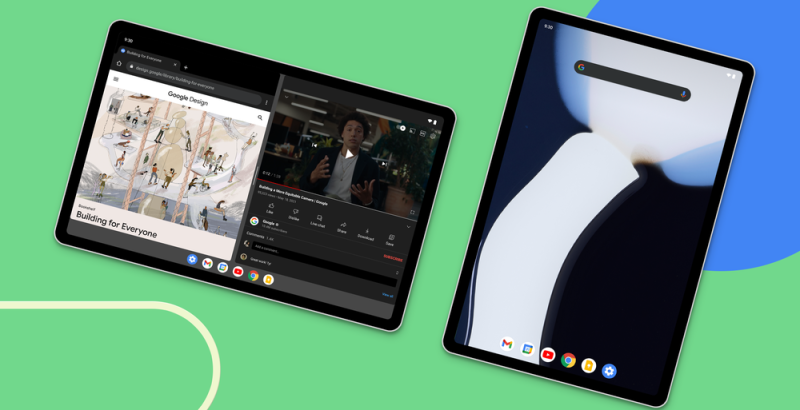Launch Keep from the right tablet dock
The image size is (800, 410).
(589, 366)
